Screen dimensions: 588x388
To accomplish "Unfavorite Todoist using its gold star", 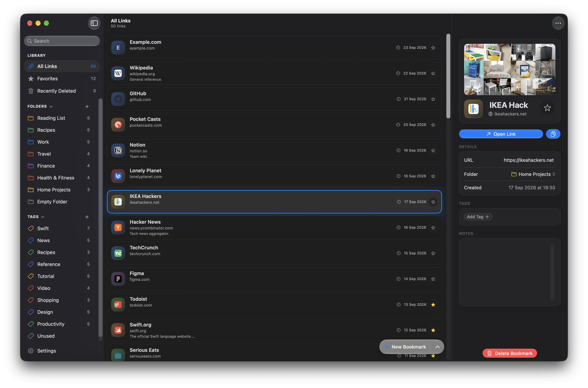I will click(433, 305).
